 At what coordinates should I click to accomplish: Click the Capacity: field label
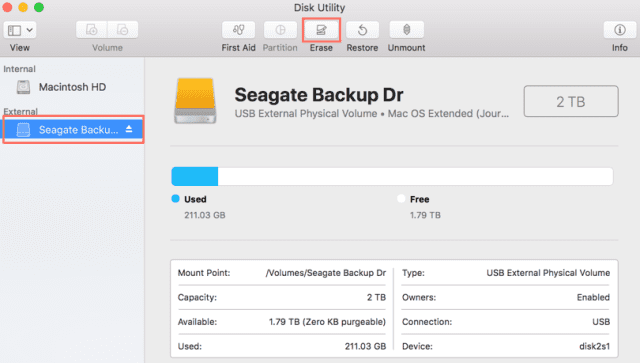pos(197,297)
